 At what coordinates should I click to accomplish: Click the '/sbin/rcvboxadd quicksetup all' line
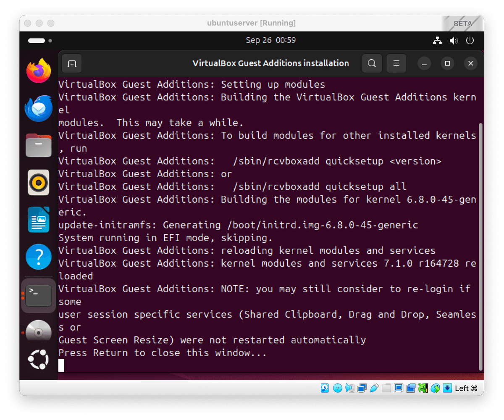(x=232, y=186)
